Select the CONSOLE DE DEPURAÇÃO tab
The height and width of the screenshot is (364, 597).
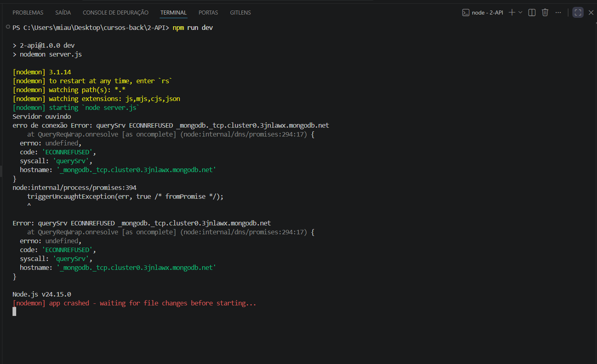click(x=116, y=13)
